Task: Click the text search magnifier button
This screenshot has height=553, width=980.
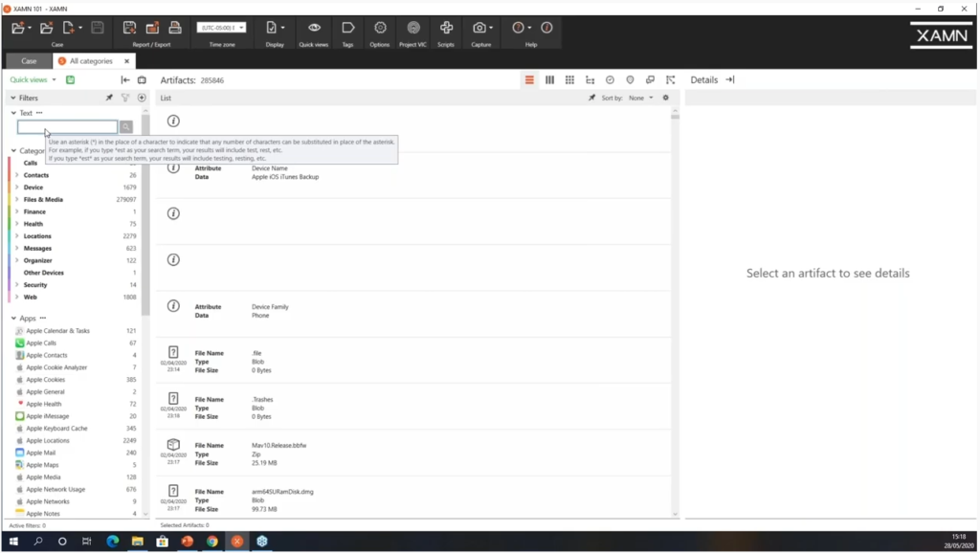Action: click(x=126, y=127)
